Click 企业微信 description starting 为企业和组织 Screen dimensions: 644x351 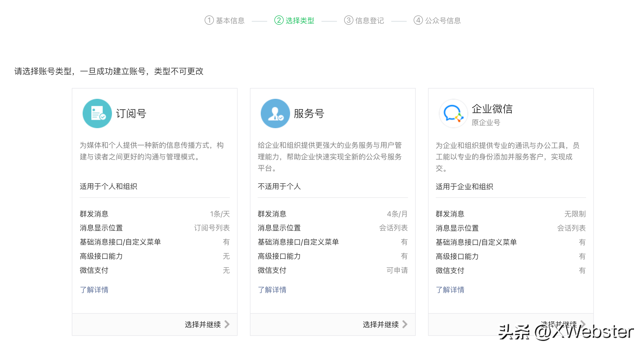click(x=508, y=157)
